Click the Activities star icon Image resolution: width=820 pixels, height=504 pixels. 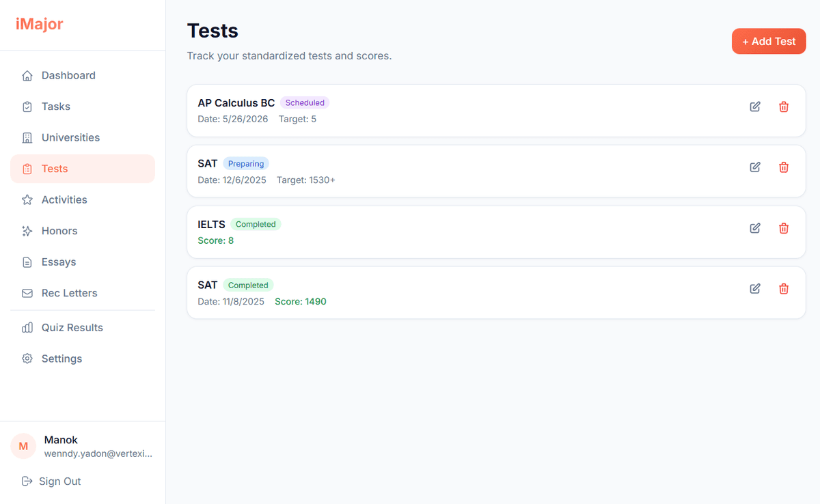click(x=27, y=199)
